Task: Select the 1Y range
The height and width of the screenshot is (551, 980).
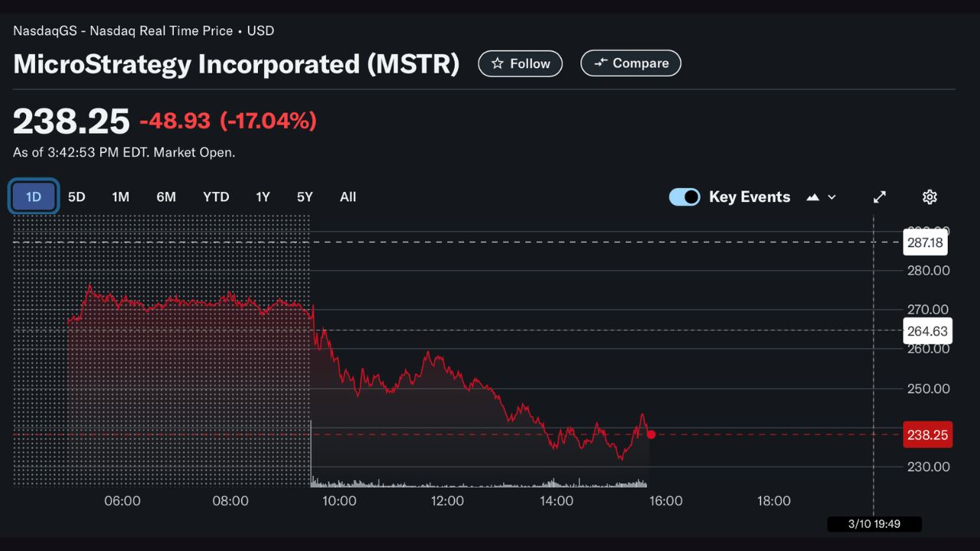Action: (263, 197)
